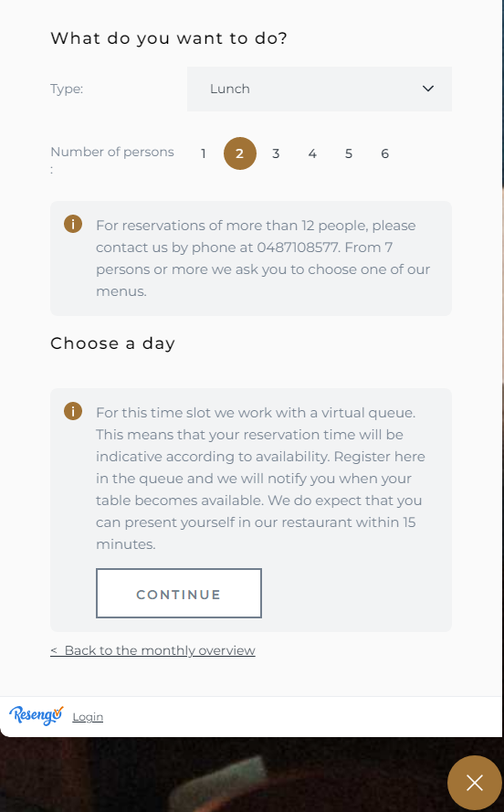Click the CONTINUE button
The height and width of the screenshot is (812, 504).
point(179,594)
